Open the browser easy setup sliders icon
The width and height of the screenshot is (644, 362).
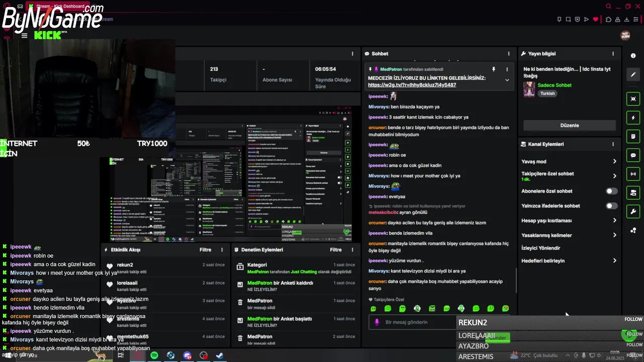pos(636,20)
